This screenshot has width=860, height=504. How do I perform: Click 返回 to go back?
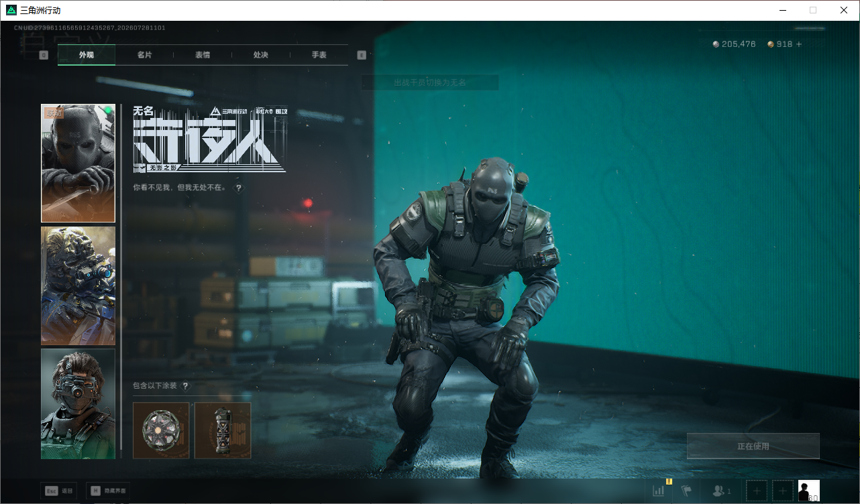coord(58,491)
